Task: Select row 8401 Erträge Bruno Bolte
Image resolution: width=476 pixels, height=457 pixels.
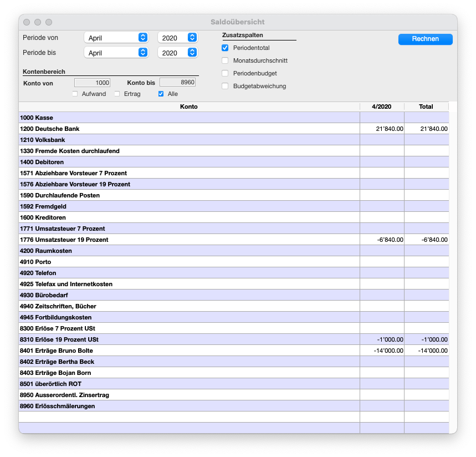Action: [234, 351]
